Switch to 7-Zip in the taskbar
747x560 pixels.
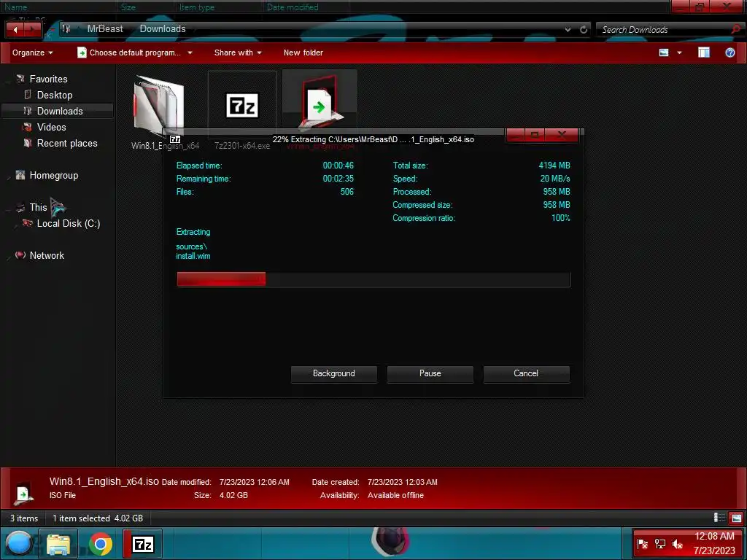(143, 543)
